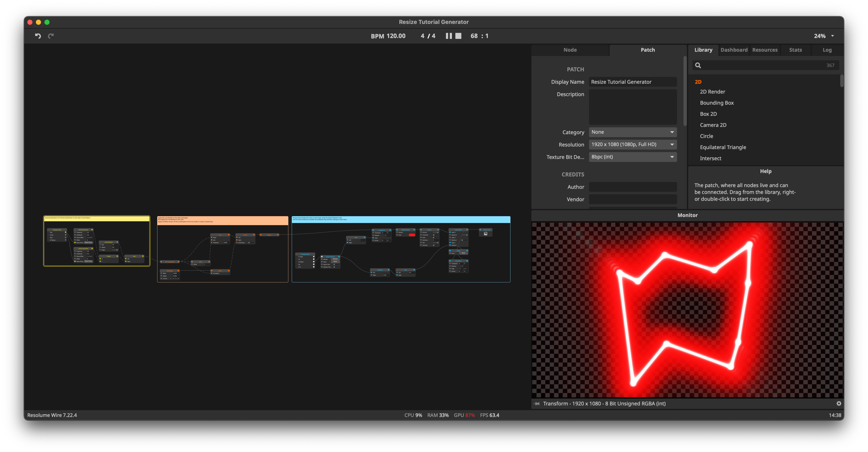This screenshot has width=868, height=452.
Task: Click the BPM 120.00 value
Action: 396,36
